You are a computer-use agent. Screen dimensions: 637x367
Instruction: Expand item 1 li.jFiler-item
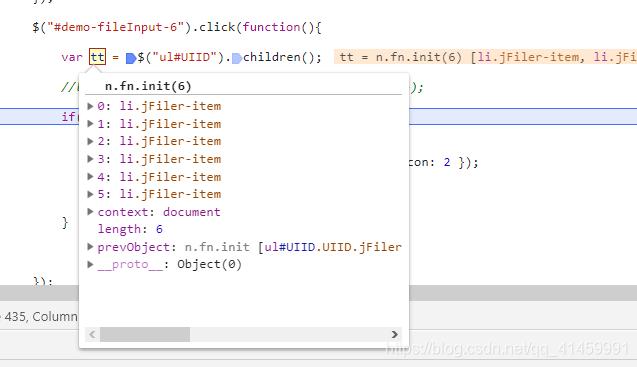click(90, 124)
